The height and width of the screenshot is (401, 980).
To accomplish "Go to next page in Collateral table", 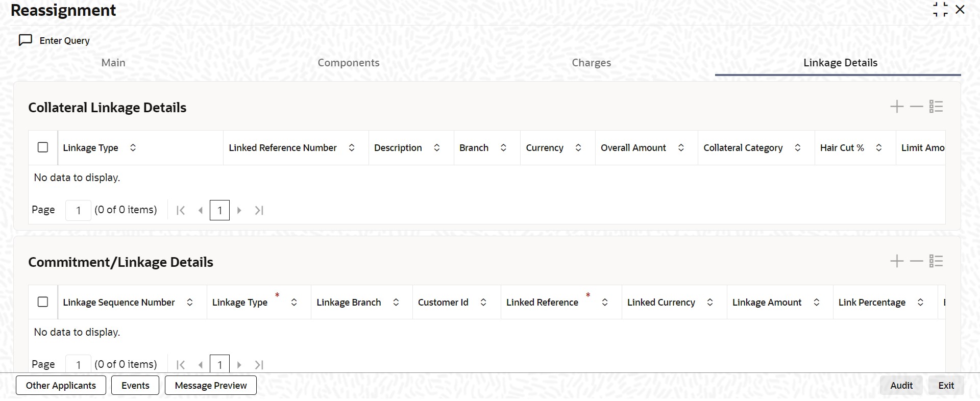I will click(239, 210).
